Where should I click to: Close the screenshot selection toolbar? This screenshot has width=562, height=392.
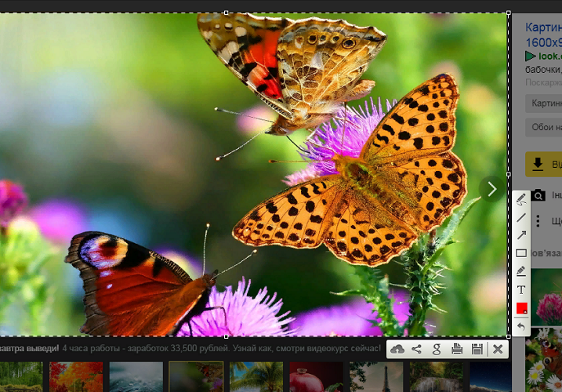(x=497, y=349)
